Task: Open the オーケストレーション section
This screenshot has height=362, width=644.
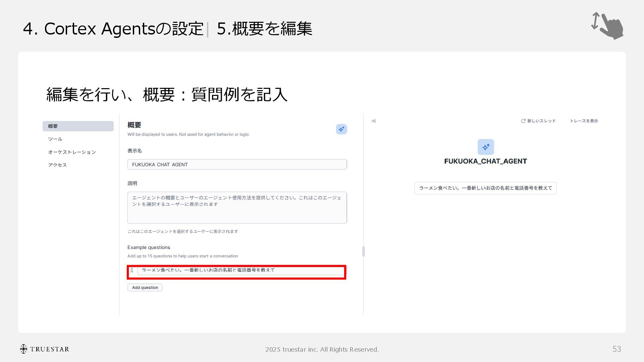Action: tap(72, 152)
